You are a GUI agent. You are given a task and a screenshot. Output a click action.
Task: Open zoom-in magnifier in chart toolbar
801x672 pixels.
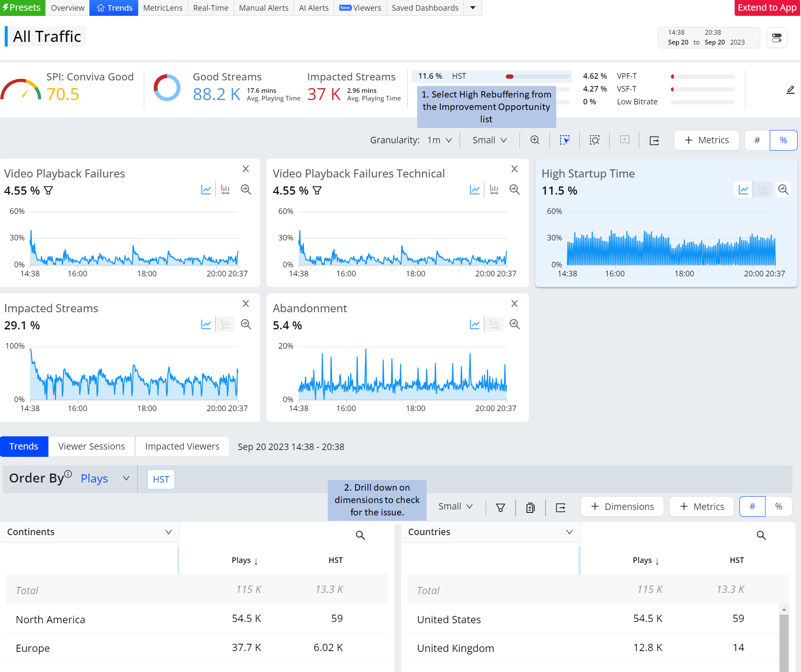(535, 140)
